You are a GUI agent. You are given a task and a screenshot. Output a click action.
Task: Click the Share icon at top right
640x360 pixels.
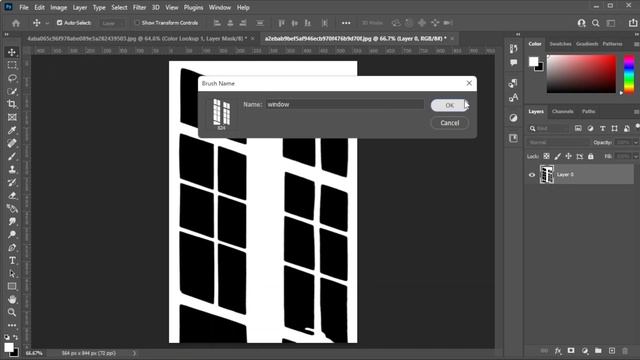(x=633, y=23)
